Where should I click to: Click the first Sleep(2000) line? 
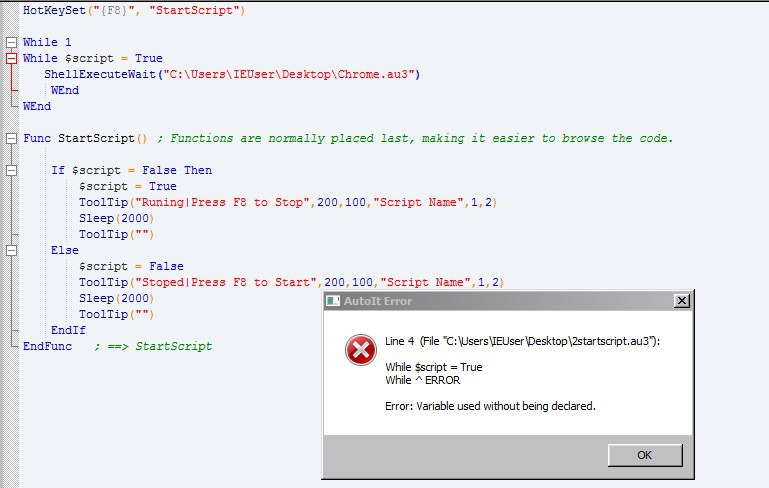(x=117, y=218)
